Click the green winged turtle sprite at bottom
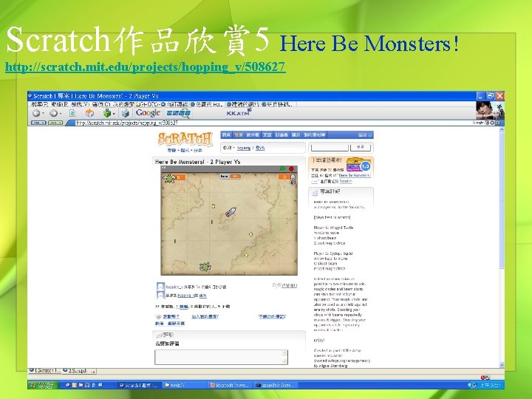 205,267
